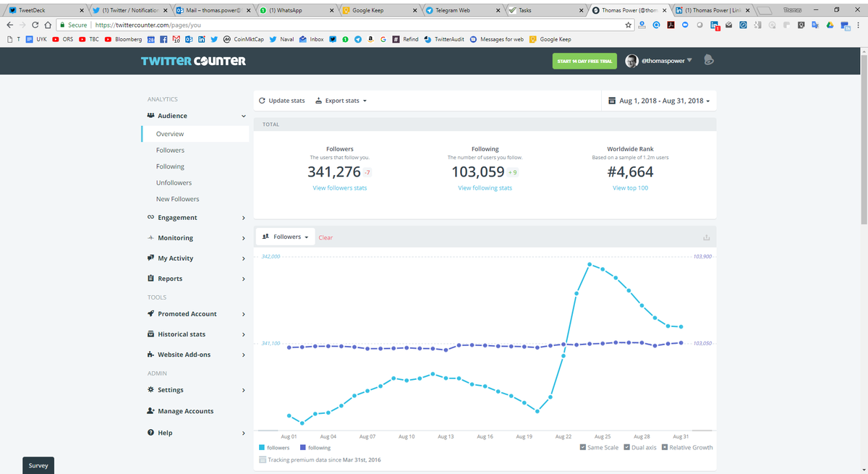This screenshot has height=474, width=868.
Task: Click the browser back arrow
Action: pyautogui.click(x=9, y=25)
